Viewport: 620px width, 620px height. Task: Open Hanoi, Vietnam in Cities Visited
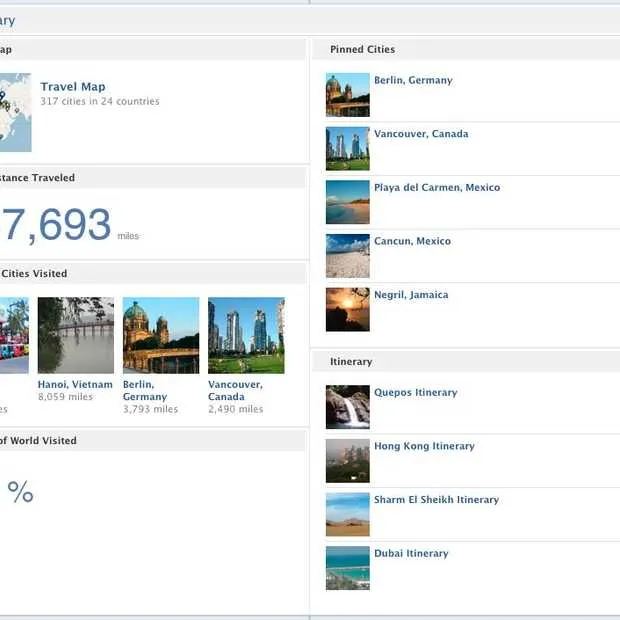75,384
